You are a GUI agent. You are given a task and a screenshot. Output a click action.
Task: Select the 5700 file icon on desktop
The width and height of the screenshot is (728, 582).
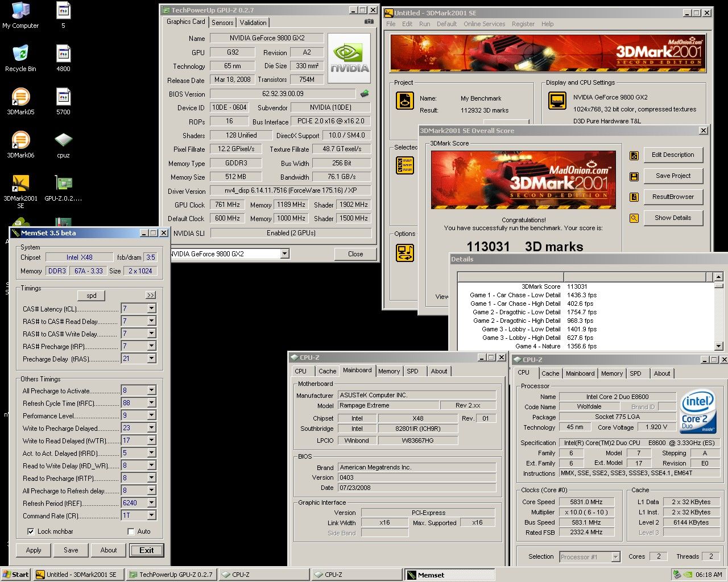(x=63, y=102)
